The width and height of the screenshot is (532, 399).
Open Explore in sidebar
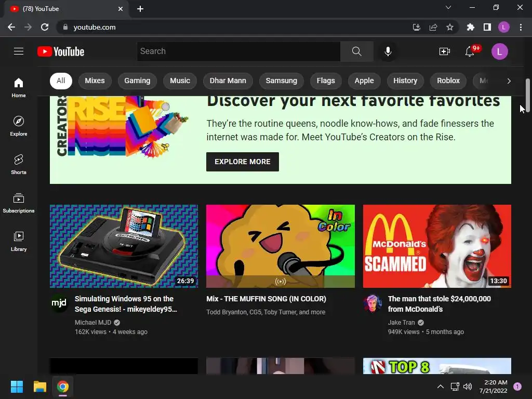(19, 126)
